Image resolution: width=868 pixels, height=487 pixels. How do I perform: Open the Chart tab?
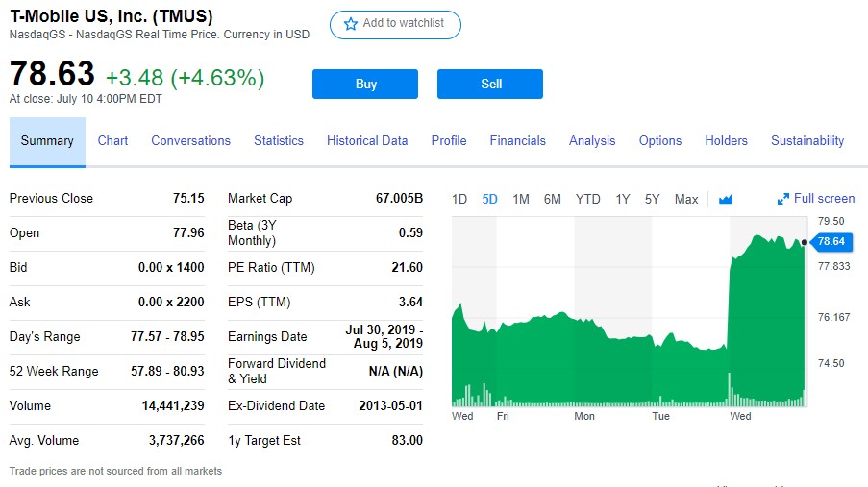pyautogui.click(x=112, y=140)
